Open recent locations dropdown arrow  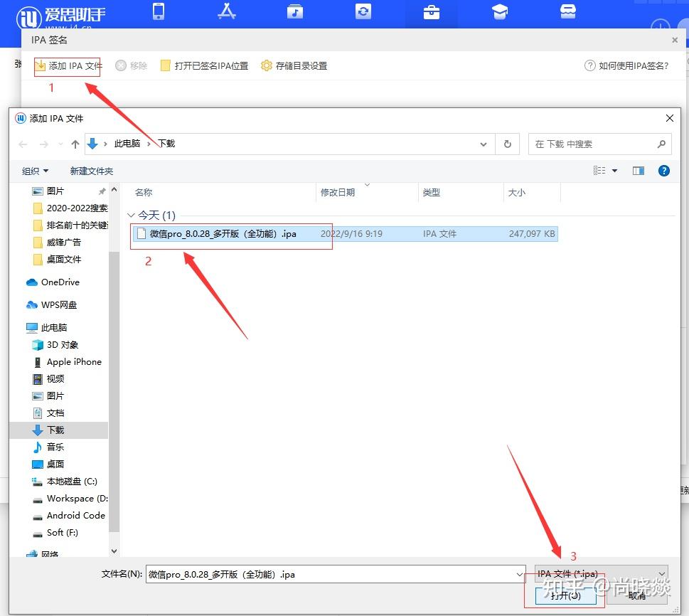click(x=60, y=144)
